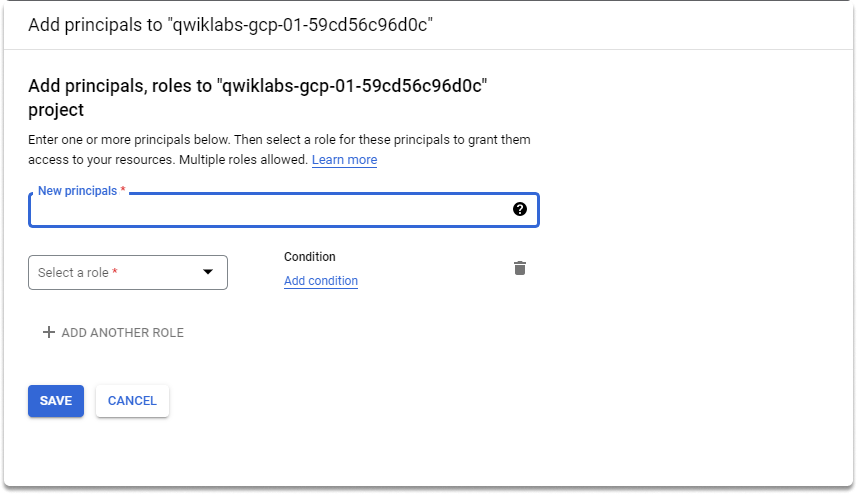Click the red asterisk next to New principals
This screenshot has height=494, width=857.
click(x=123, y=190)
